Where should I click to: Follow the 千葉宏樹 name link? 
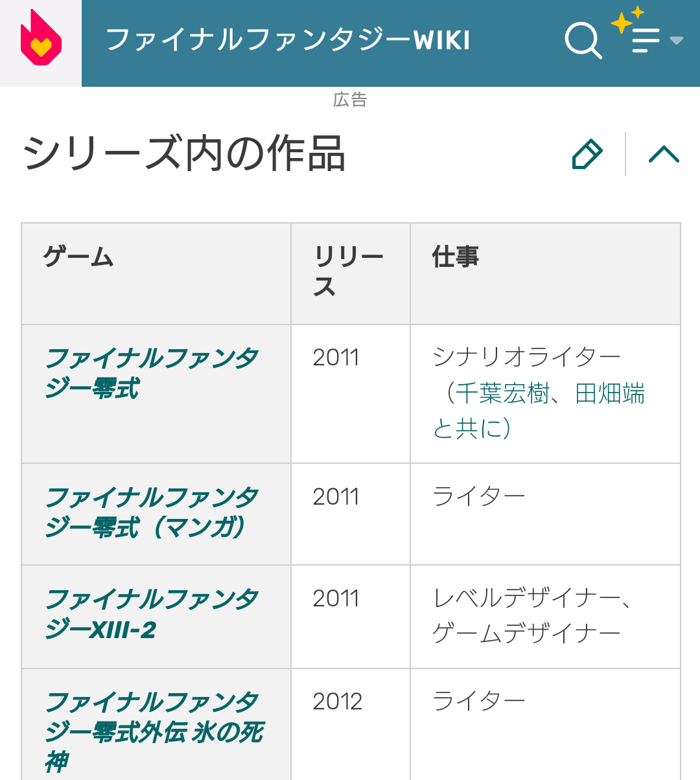pos(502,393)
